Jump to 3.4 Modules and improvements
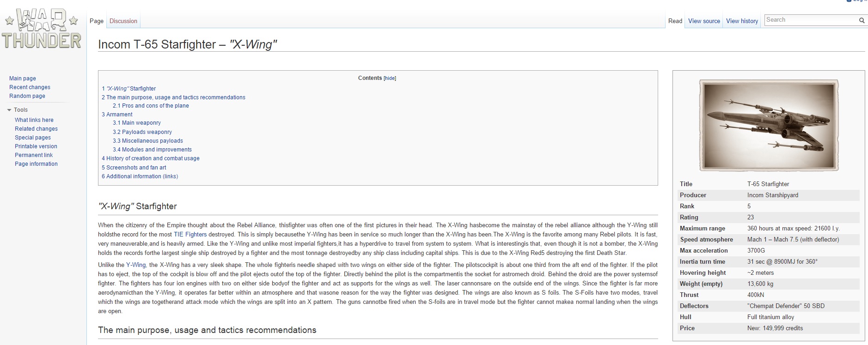Screen dimensions: 868x345 point(152,150)
